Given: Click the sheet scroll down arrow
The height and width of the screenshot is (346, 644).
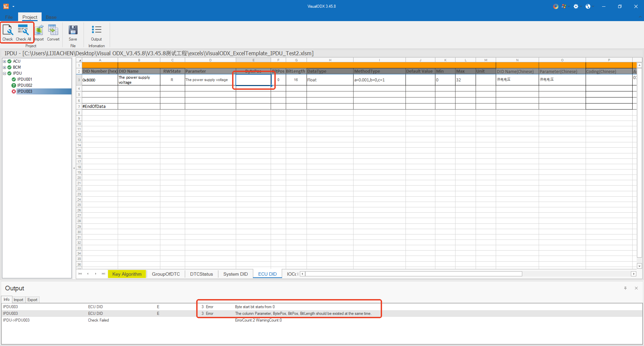Looking at the screenshot, I should [640, 266].
